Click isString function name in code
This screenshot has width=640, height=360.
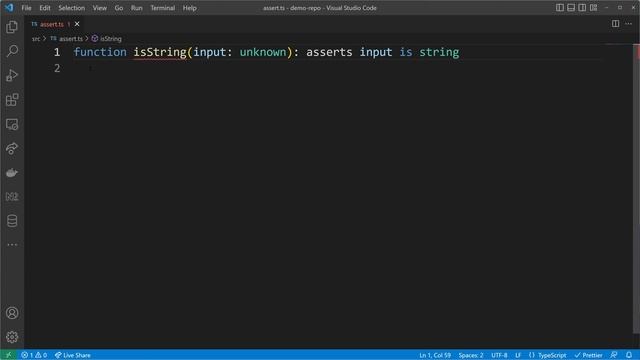160,52
